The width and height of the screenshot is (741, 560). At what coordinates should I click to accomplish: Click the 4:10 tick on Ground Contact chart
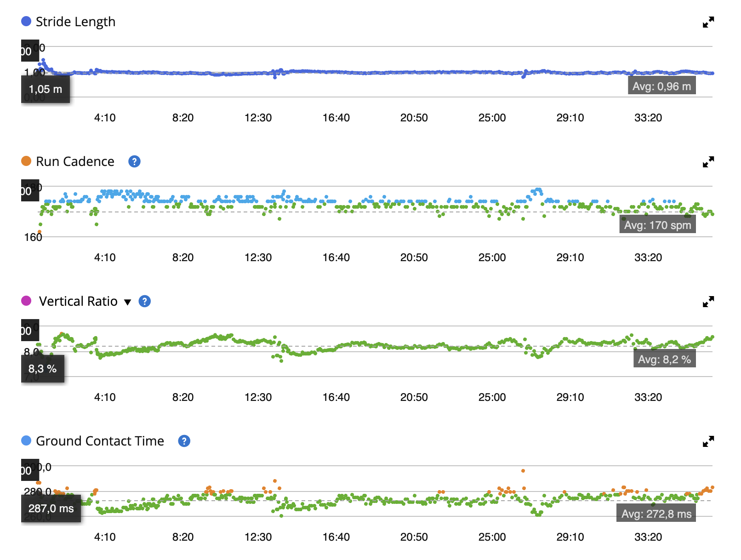pos(105,537)
